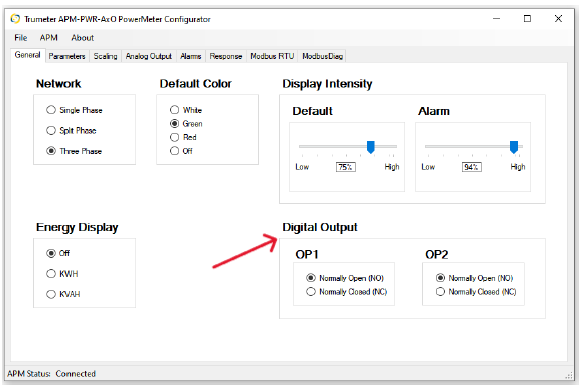
Task: Open the Analog Output tab
Action: pos(149,56)
